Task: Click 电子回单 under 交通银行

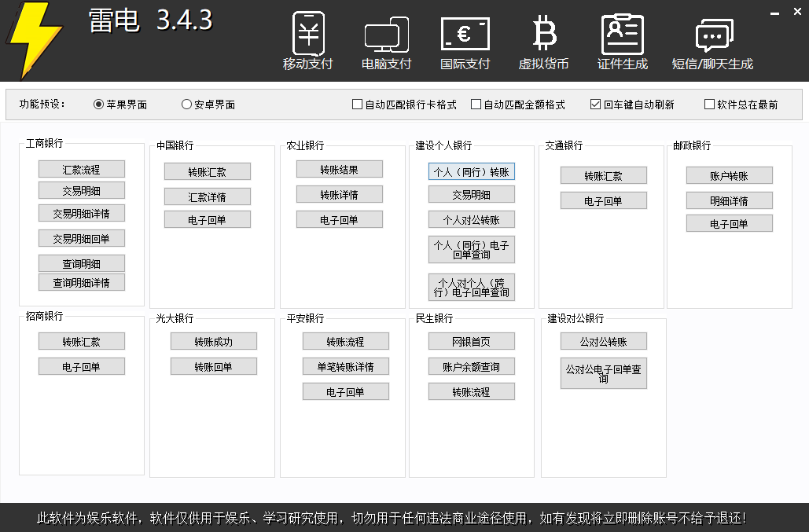Action: pyautogui.click(x=604, y=200)
